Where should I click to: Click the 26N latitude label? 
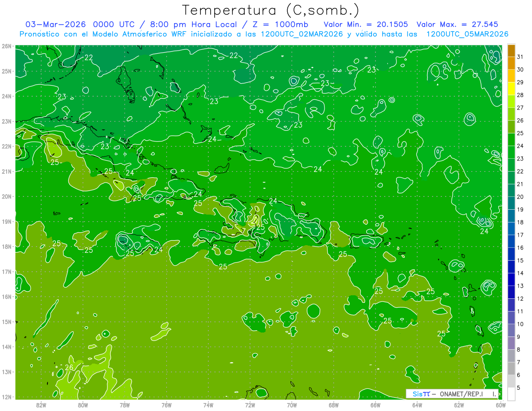tap(7, 46)
